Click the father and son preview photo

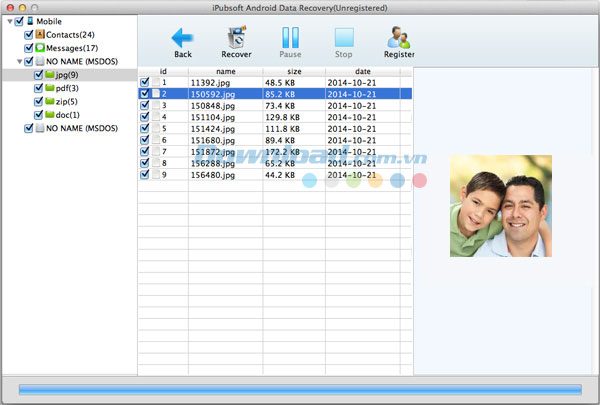tap(500, 207)
